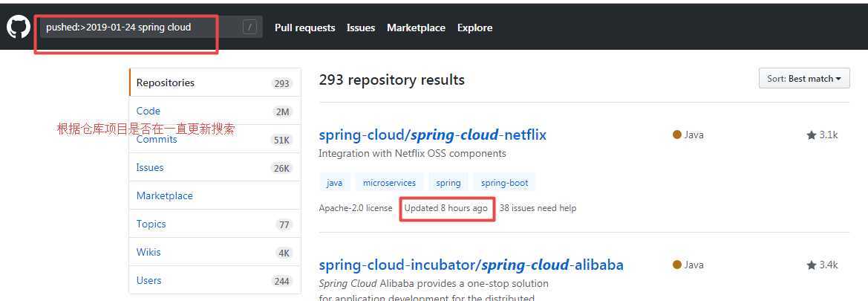Select the Marketplace filter in sidebar
Screen dimensions: 868x301
tap(215, 195)
